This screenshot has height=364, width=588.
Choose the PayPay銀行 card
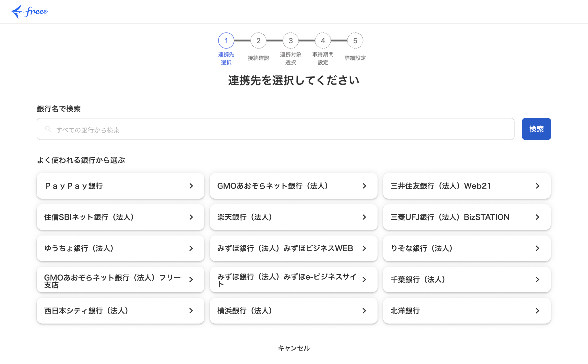point(121,186)
